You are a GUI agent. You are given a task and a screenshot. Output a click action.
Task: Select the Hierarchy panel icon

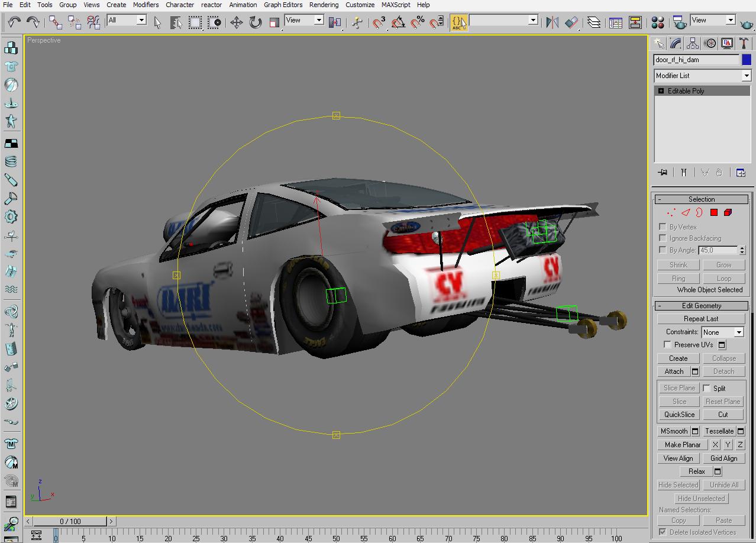[x=693, y=43]
